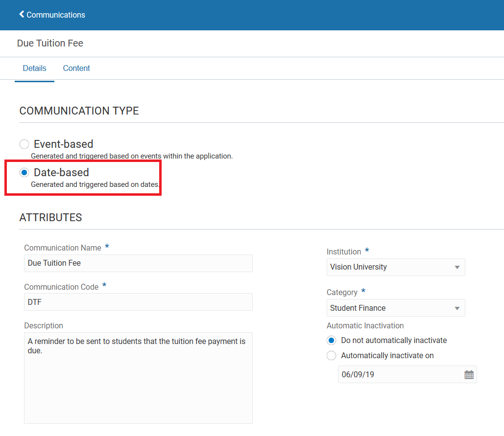
Task: Enable Automatically inactivate on option
Action: coord(331,355)
